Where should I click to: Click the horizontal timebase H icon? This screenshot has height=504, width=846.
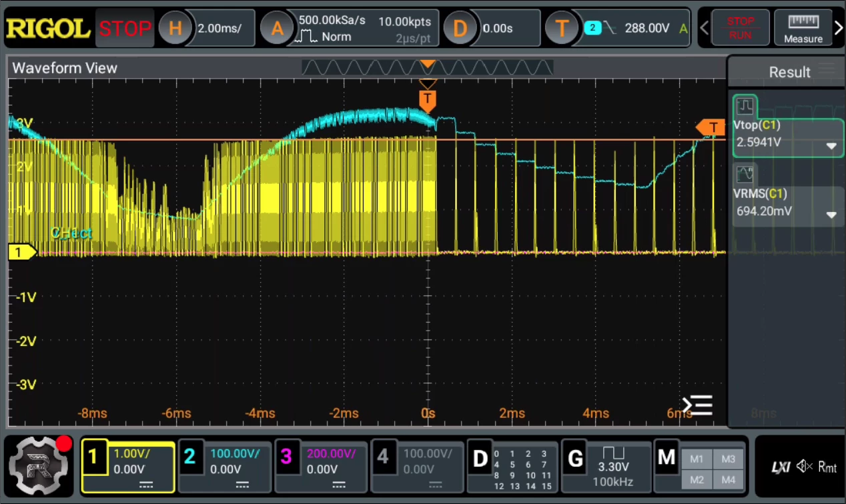click(175, 28)
